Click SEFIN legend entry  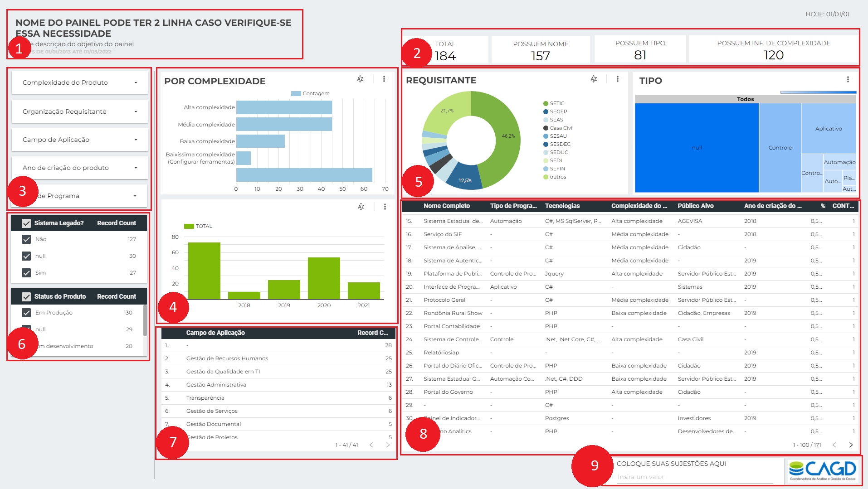[x=554, y=169]
